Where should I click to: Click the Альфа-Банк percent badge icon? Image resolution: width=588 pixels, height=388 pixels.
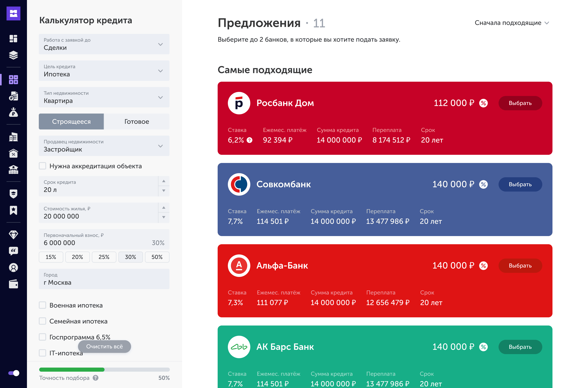tap(483, 265)
